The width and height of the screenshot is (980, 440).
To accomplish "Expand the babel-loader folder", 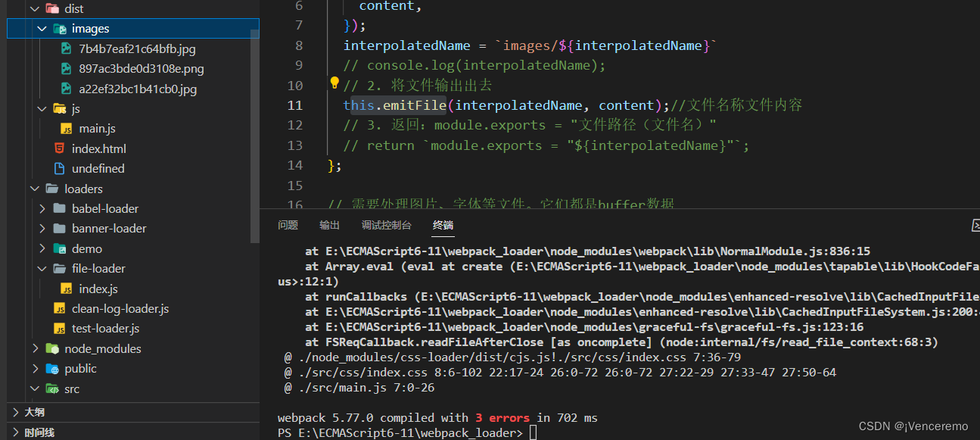I will click(x=43, y=208).
